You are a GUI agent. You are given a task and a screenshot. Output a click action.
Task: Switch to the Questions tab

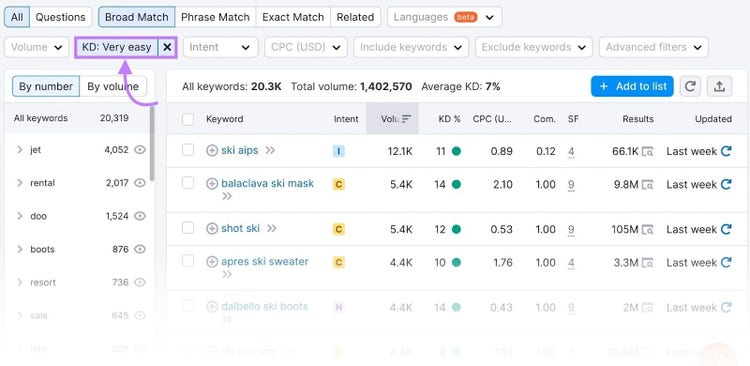click(61, 17)
